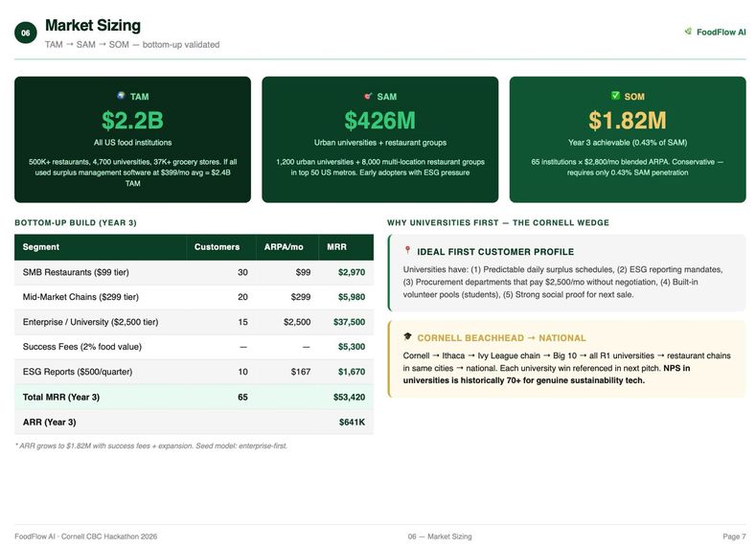The width and height of the screenshot is (756, 549).
Task: Click the 'ARR (Year 3)' label
Action: pos(49,423)
